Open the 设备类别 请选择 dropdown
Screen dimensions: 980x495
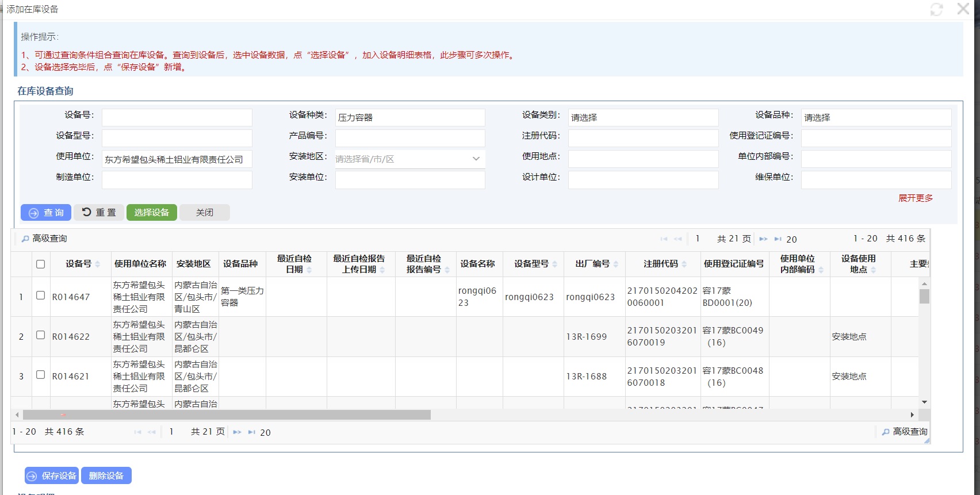click(643, 117)
